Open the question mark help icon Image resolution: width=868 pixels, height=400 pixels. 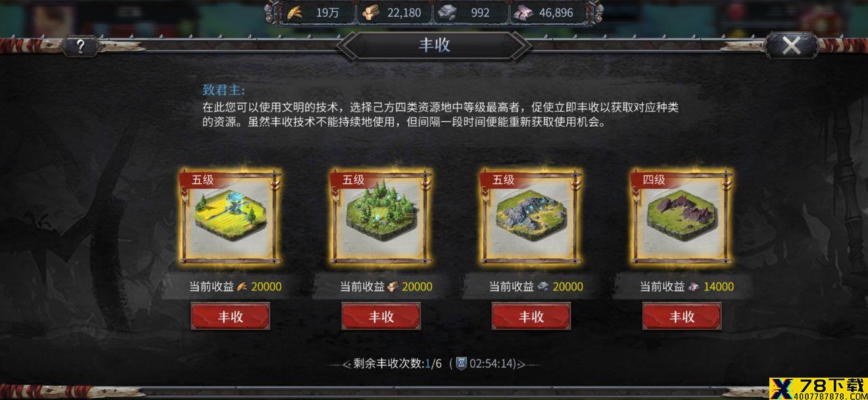80,46
